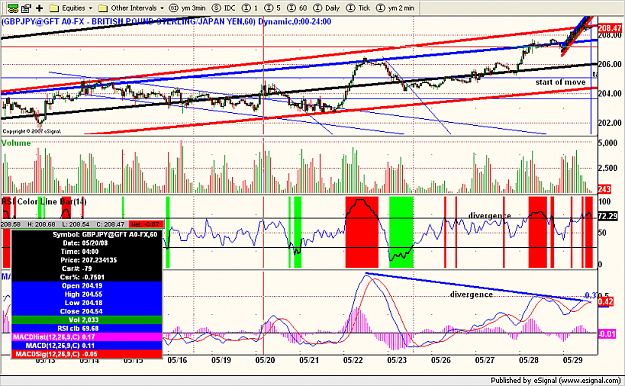Click the 0.42 MACD value tag
This screenshot has height=386, width=625.
[605, 302]
